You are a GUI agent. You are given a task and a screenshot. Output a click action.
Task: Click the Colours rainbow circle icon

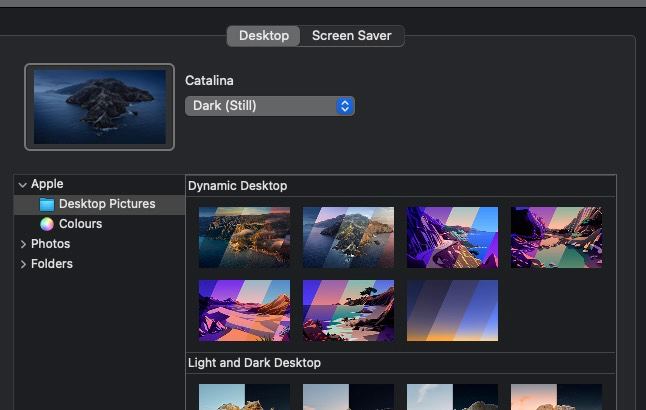[x=47, y=224]
